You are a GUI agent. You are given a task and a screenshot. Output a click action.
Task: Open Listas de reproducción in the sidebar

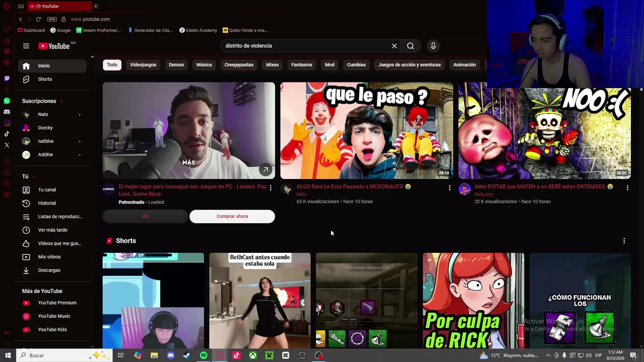[x=52, y=217]
